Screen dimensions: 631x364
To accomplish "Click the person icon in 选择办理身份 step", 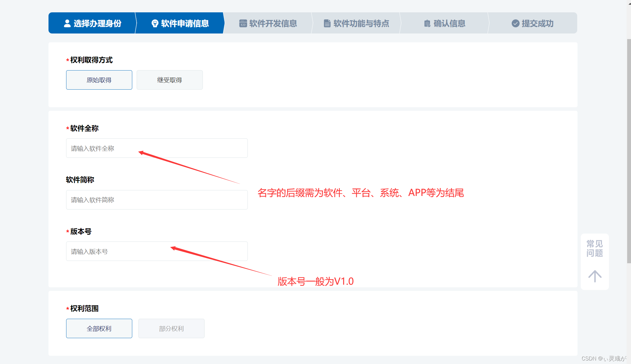I will pyautogui.click(x=67, y=24).
